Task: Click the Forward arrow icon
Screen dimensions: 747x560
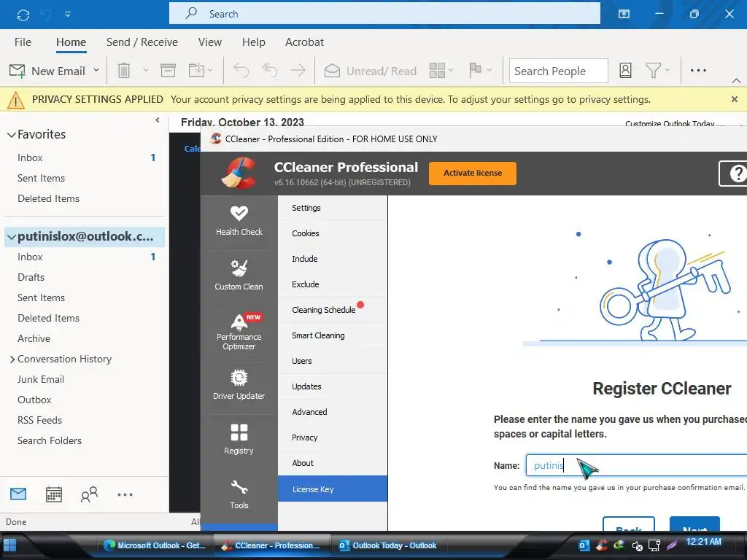Action: (x=298, y=71)
